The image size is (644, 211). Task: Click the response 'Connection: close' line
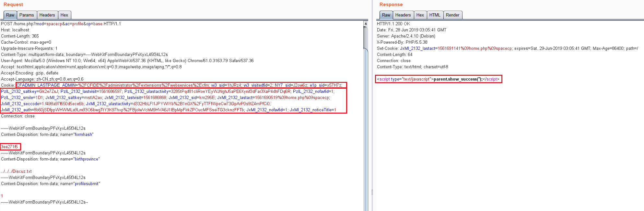coord(394,61)
